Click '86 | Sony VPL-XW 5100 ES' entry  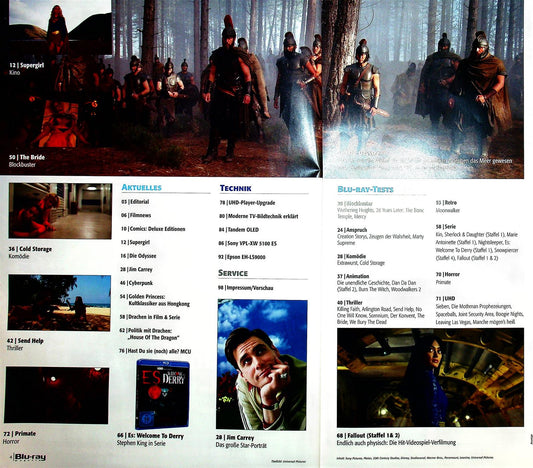(x=247, y=244)
